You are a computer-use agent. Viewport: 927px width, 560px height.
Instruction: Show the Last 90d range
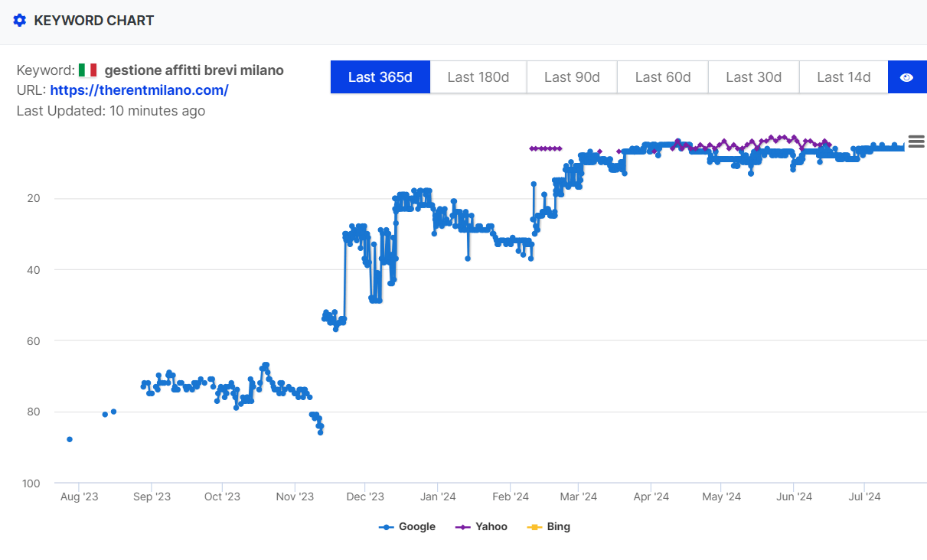[x=572, y=77]
